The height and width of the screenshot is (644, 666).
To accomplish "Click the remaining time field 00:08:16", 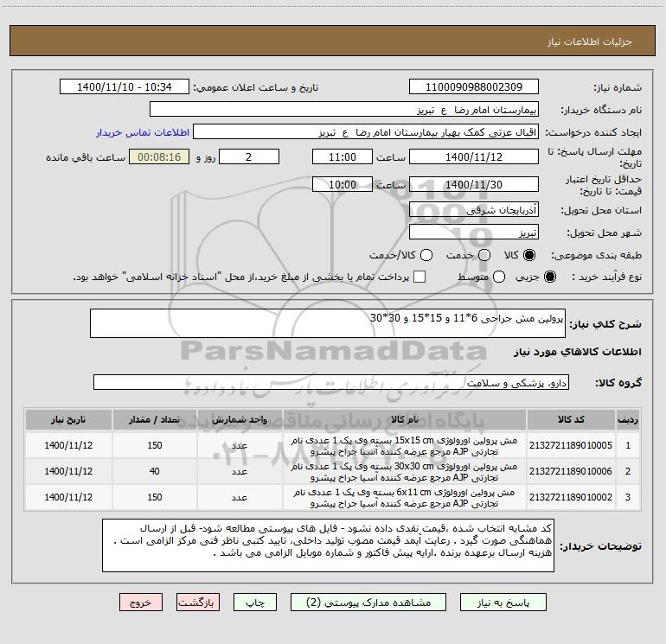I will [x=159, y=156].
